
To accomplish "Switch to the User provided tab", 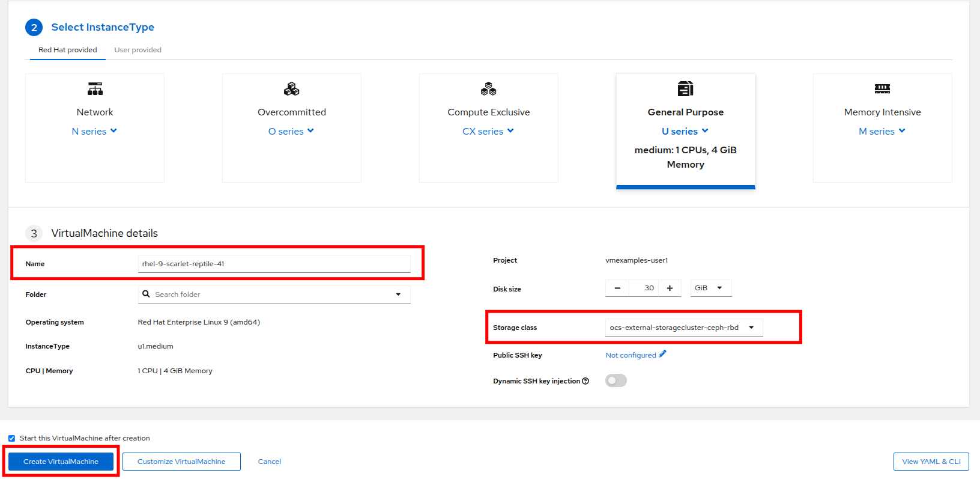I will pos(138,50).
